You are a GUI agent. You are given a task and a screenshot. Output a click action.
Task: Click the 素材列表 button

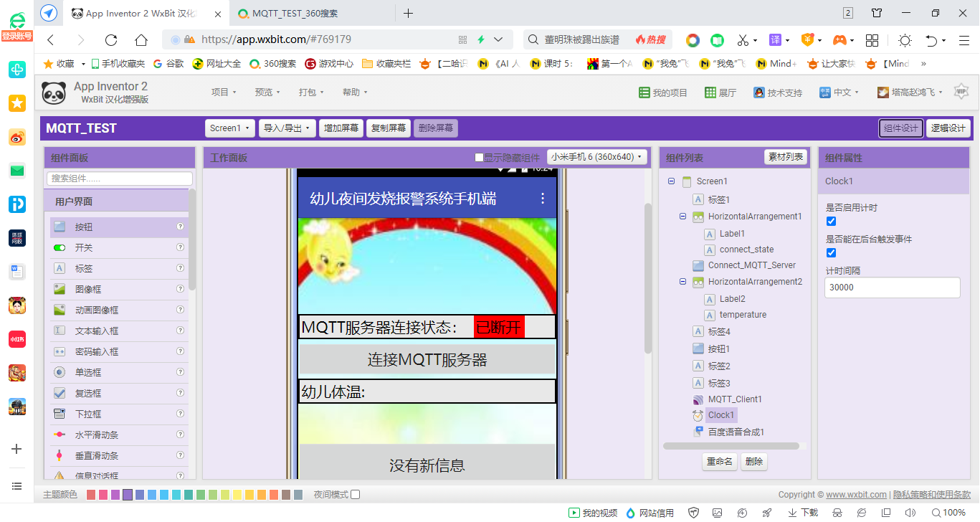point(786,157)
